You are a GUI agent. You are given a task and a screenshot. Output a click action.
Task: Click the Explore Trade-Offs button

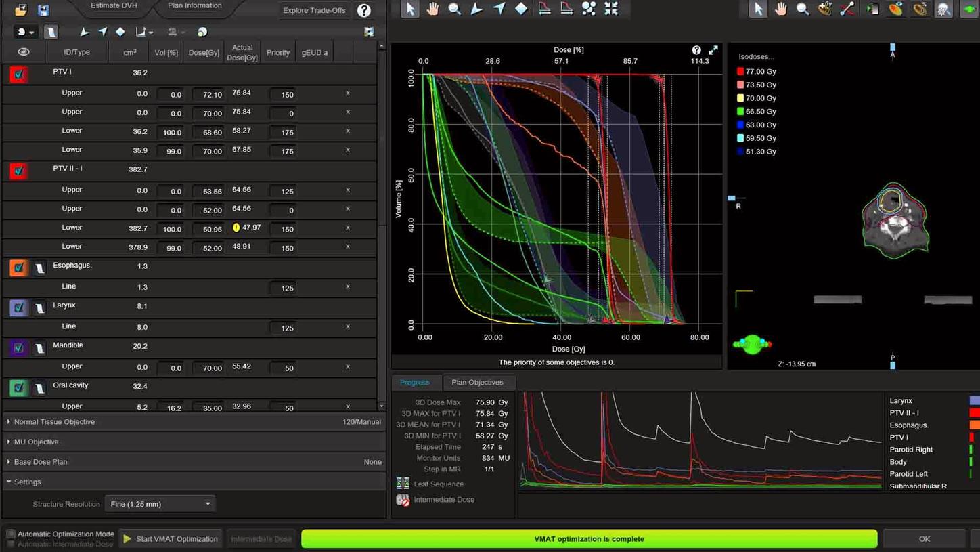click(314, 10)
